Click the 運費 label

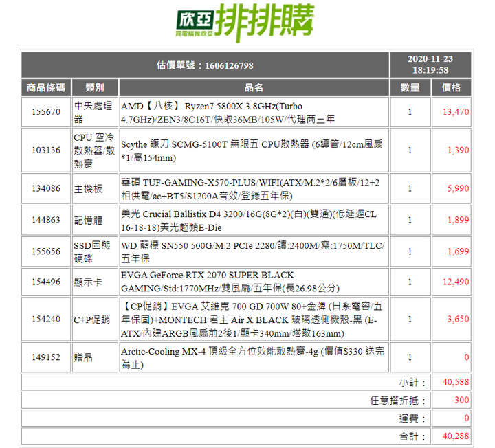[x=412, y=418]
